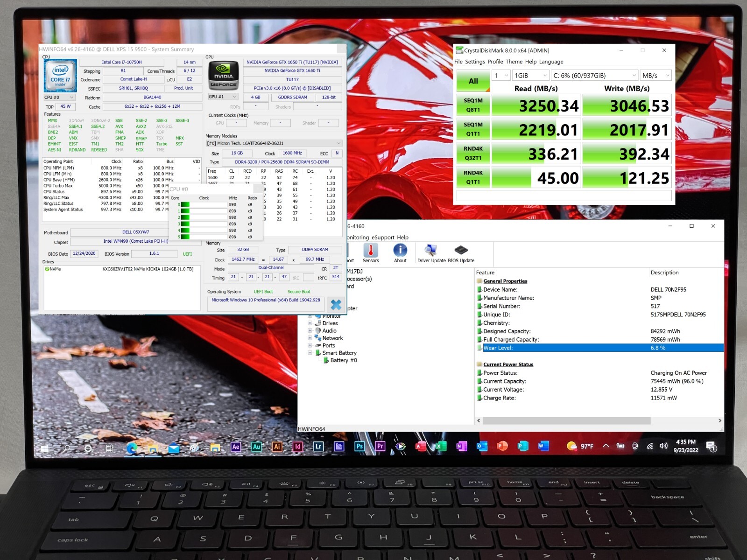Launch BIOS Update from HWiNFO64 toolbar
The image size is (747, 560).
pos(461,253)
